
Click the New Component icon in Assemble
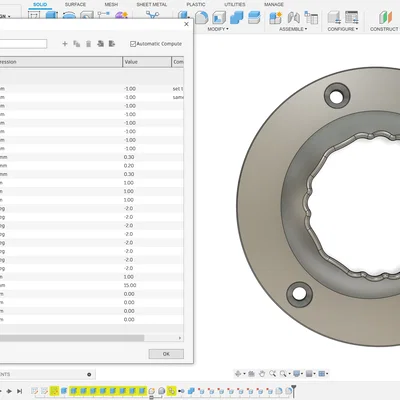pyautogui.click(x=276, y=17)
